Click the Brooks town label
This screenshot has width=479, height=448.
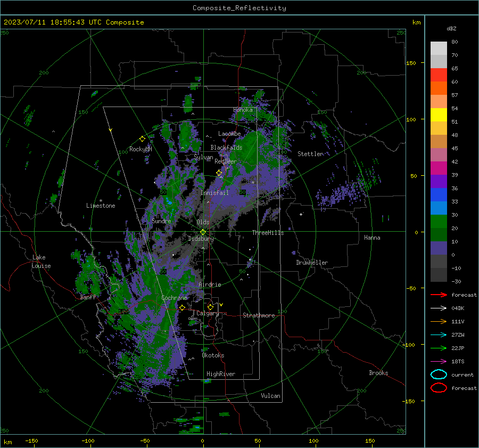click(x=378, y=373)
